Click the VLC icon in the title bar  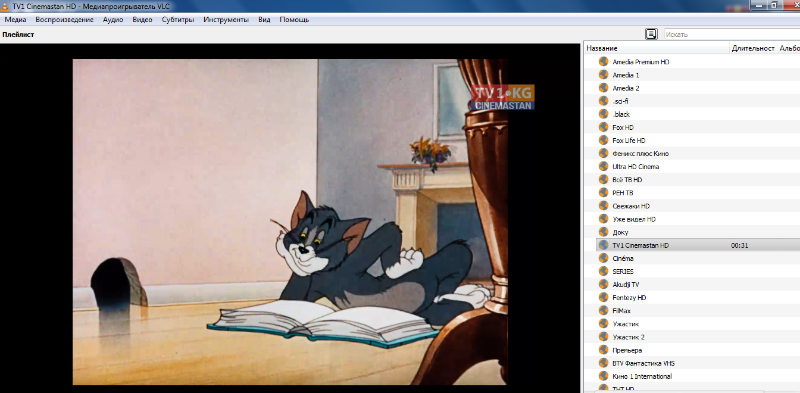point(5,6)
